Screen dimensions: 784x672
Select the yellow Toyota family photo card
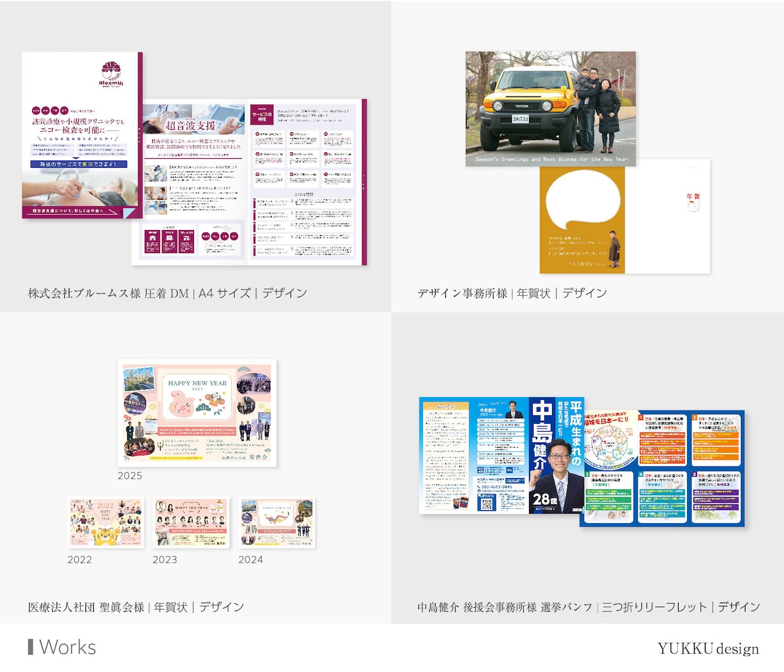[551, 109]
